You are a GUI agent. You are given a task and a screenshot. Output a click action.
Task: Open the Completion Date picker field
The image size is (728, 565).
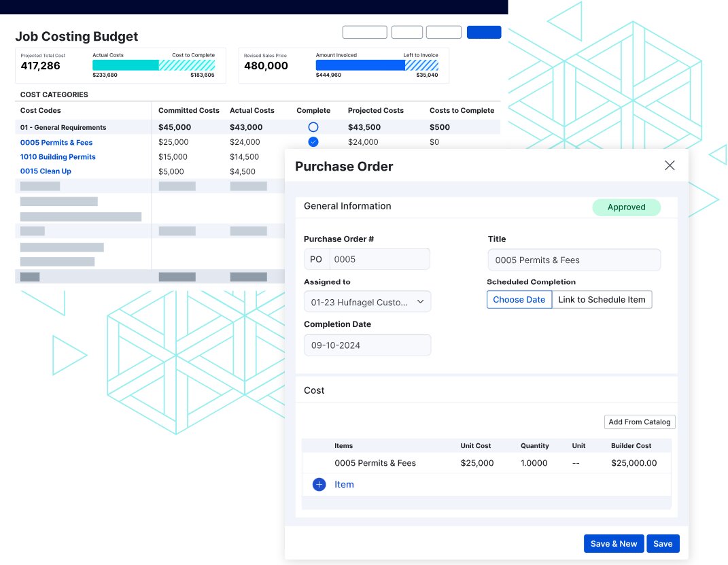[367, 345]
